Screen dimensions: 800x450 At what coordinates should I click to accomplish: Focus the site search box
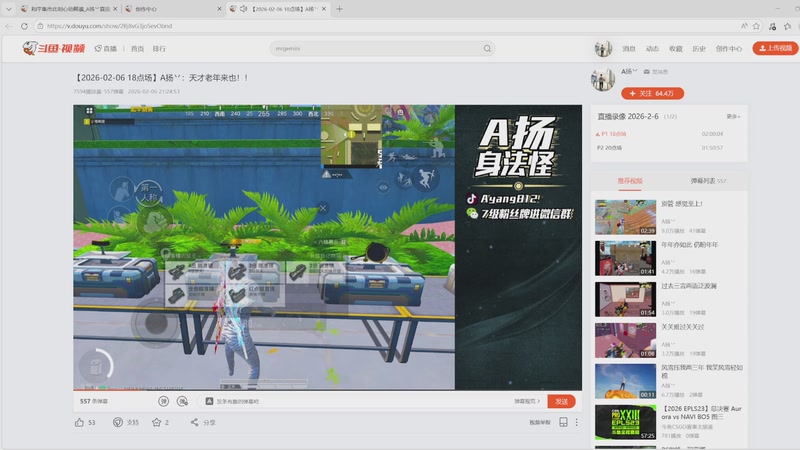pos(377,48)
